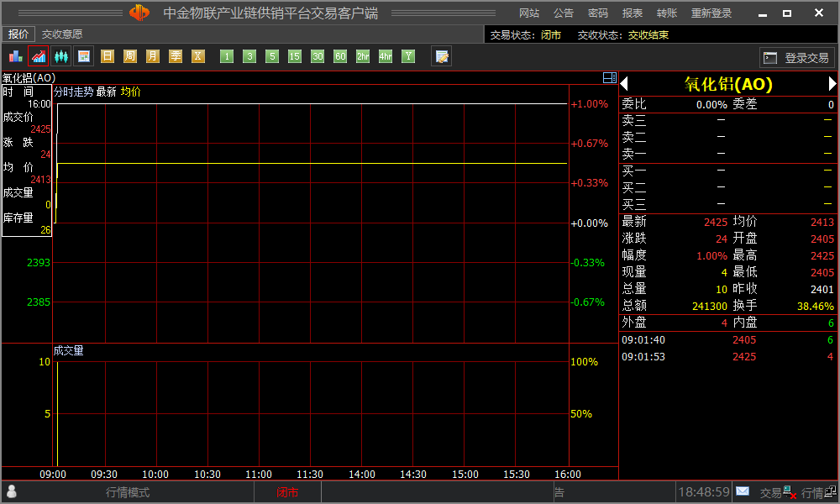Image resolution: width=840 pixels, height=504 pixels.
Task: Switch to the 报价 tab
Action: click(18, 34)
